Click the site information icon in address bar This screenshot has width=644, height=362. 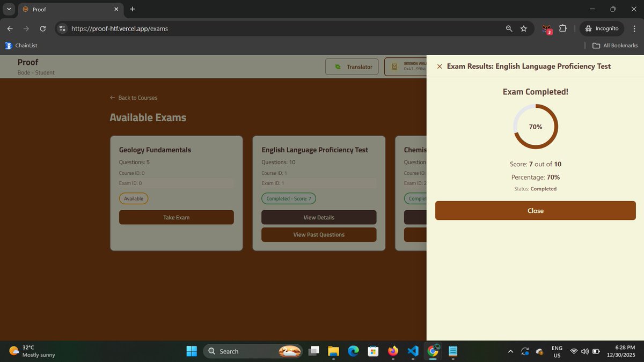coord(62,28)
